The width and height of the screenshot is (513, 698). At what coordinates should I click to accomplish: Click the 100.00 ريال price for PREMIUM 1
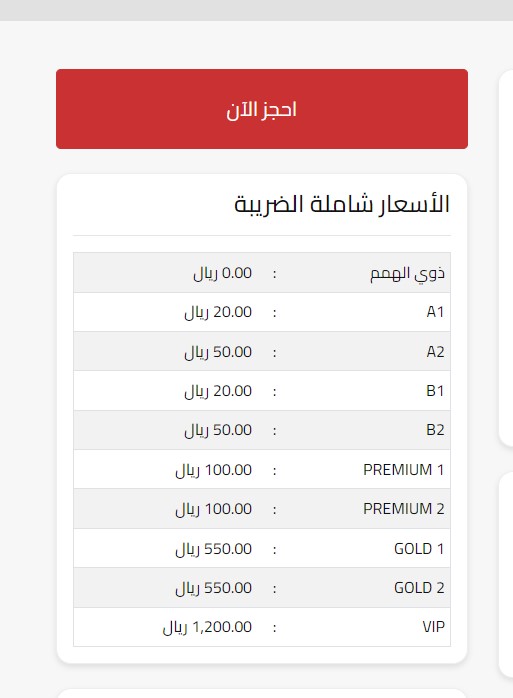click(x=214, y=470)
